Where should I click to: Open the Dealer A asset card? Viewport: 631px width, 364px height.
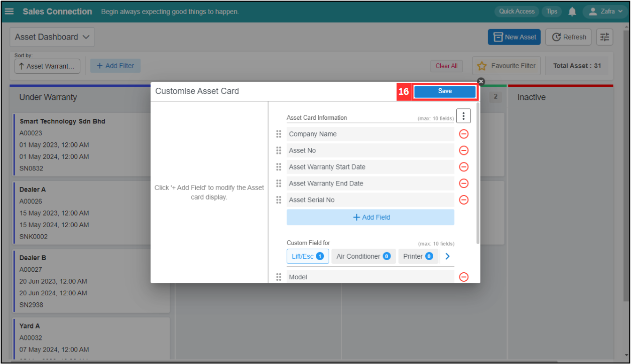pyautogui.click(x=91, y=213)
